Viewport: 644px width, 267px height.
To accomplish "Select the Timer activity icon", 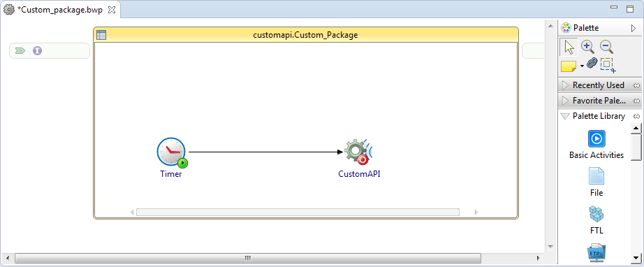I will pos(171,152).
